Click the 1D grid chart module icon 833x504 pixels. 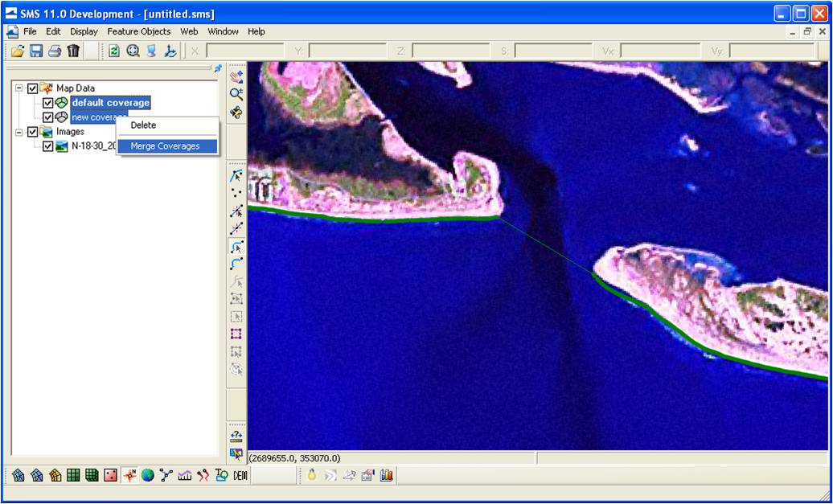pyautogui.click(x=184, y=476)
